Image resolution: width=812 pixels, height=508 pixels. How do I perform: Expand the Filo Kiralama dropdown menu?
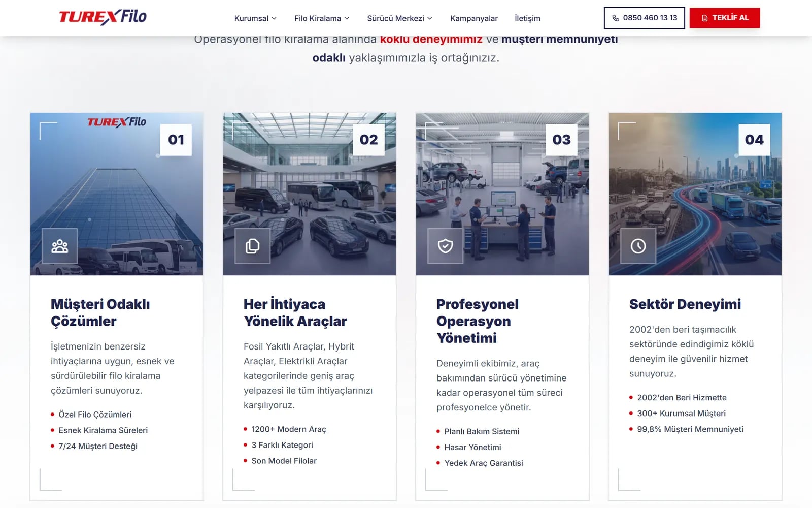click(322, 18)
